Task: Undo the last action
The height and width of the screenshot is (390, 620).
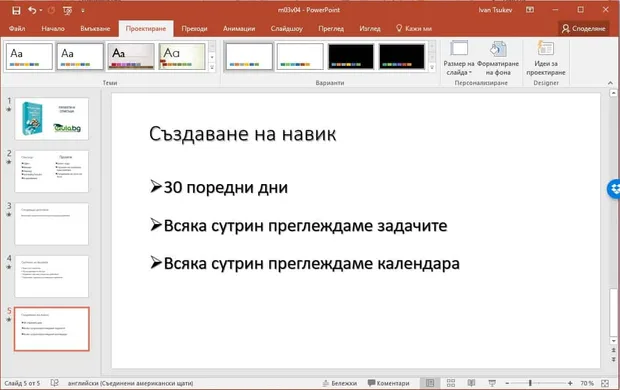Action: coord(32,11)
